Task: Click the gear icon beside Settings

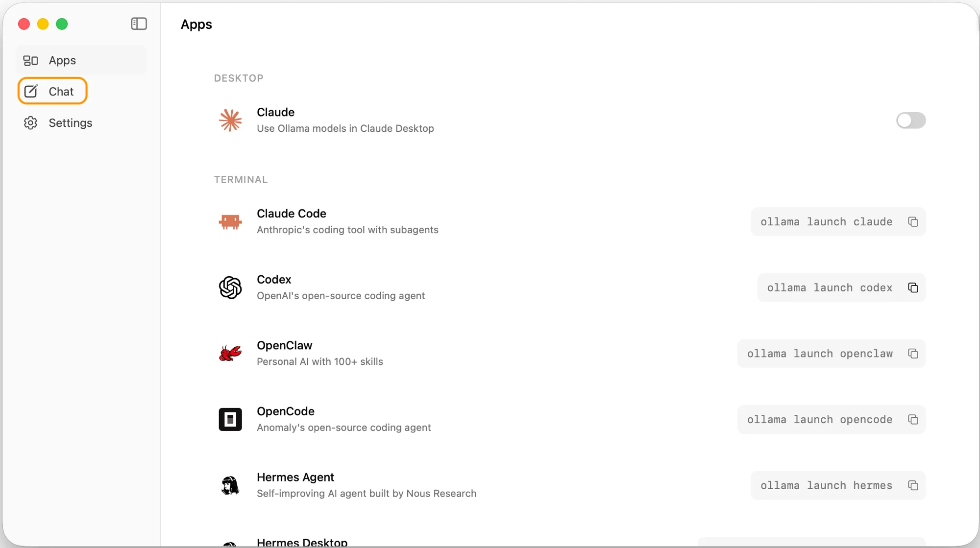Action: click(x=30, y=123)
